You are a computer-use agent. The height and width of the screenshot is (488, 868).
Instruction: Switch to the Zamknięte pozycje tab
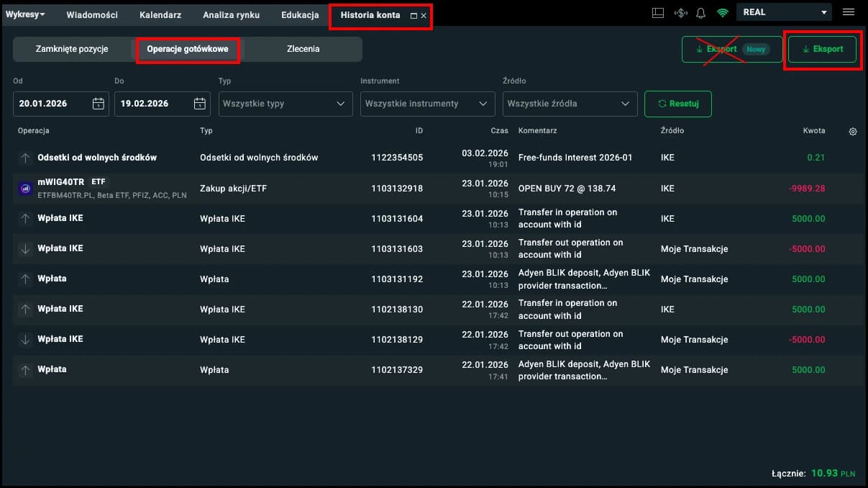tap(72, 49)
